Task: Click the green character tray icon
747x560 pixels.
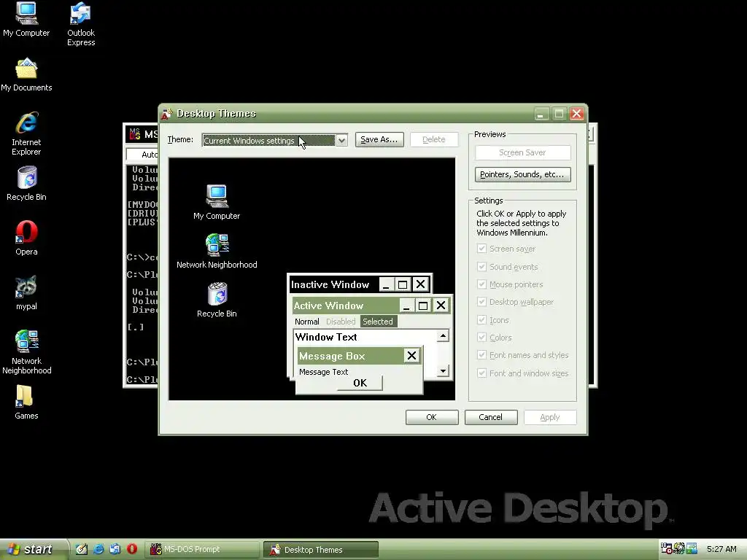Action: pos(679,548)
